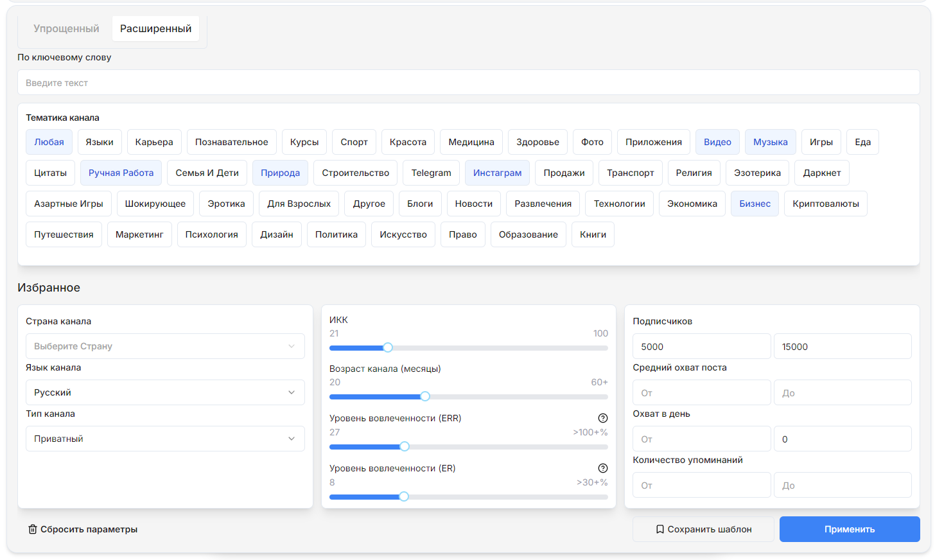Toggle the Бизнес topic chip
The image size is (935, 560).
coord(754,204)
